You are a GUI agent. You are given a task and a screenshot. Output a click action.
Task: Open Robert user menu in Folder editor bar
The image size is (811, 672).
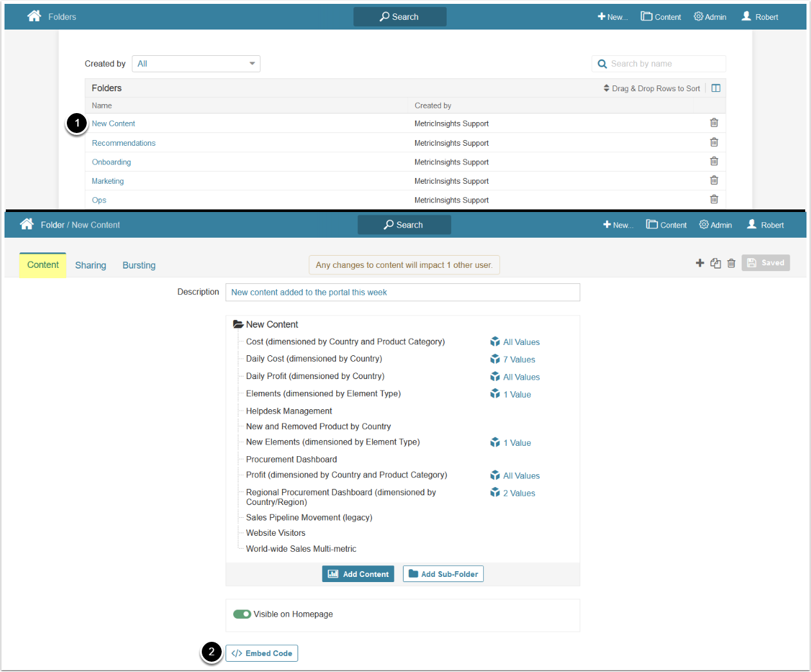[765, 225]
